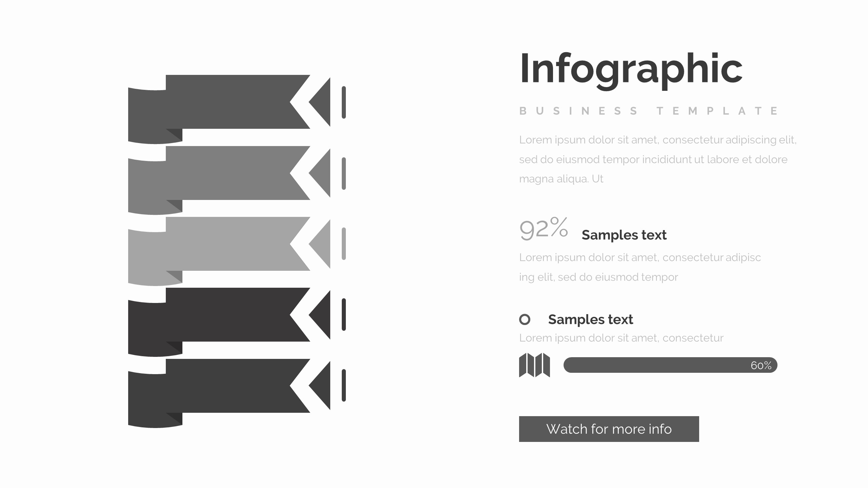
Task: Select the intro paragraph under "BUSINESS TEMPLATE"
Action: tap(657, 159)
